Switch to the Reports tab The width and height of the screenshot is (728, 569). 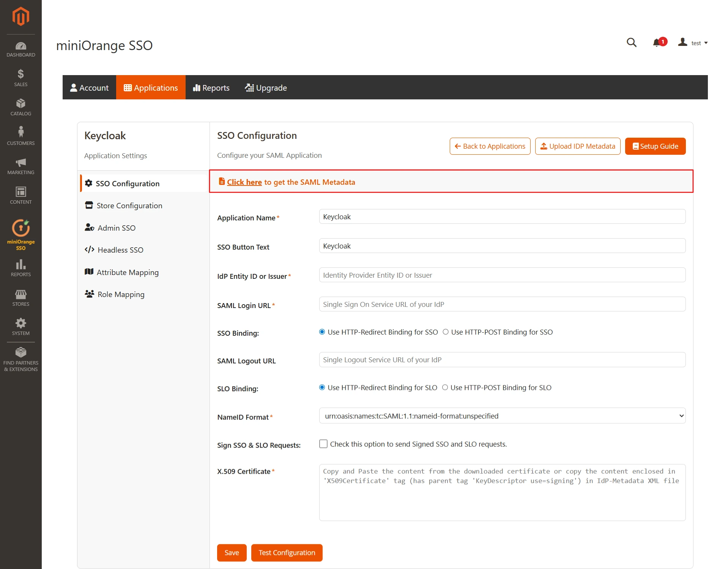211,87
